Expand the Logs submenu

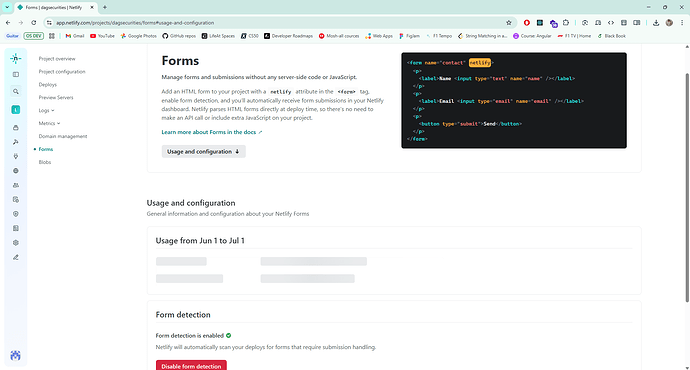[x=47, y=110]
